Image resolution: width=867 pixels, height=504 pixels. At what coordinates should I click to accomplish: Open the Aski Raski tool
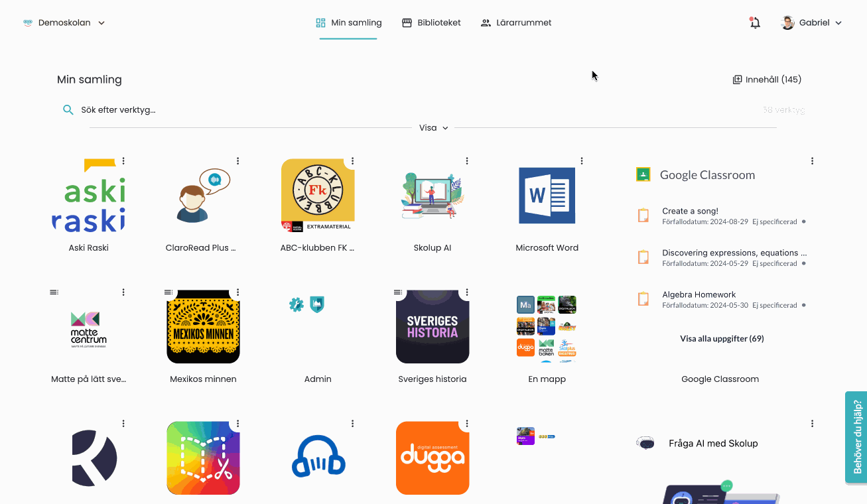88,195
